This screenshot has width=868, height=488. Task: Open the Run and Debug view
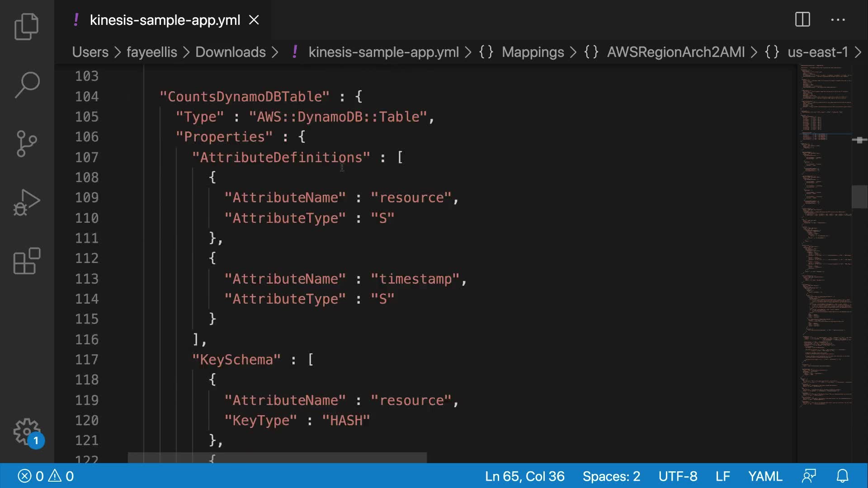pos(27,202)
